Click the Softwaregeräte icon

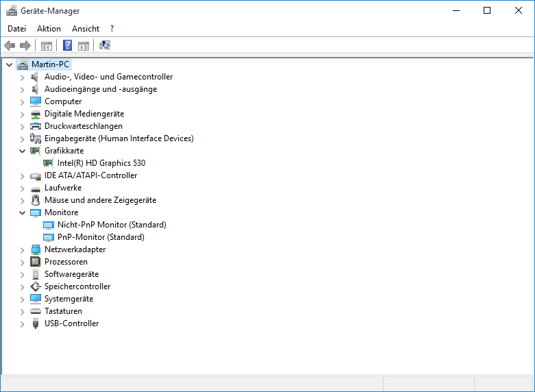point(36,274)
